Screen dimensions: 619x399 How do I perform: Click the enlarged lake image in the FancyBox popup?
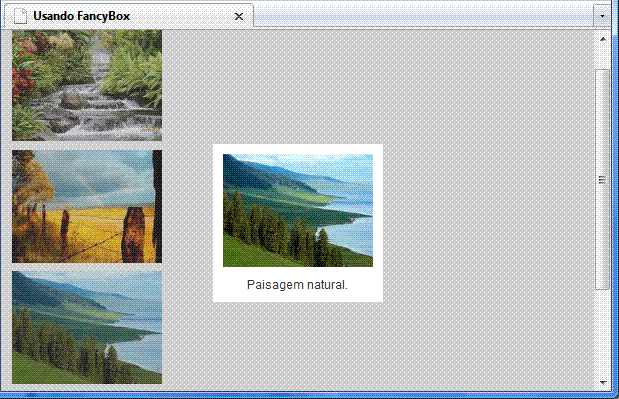[298, 210]
